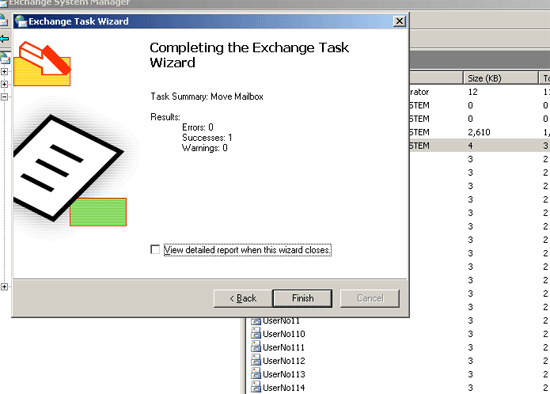Close the Exchange Task Wizard dialog
The image size is (550, 394).
(399, 21)
